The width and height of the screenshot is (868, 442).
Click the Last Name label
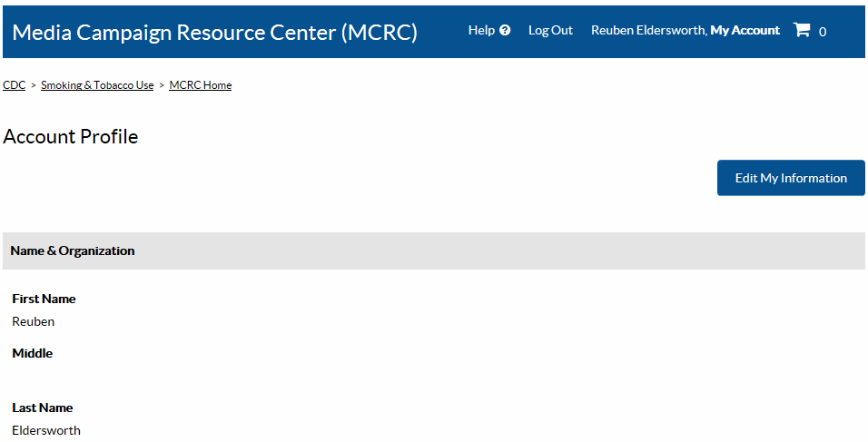point(42,408)
